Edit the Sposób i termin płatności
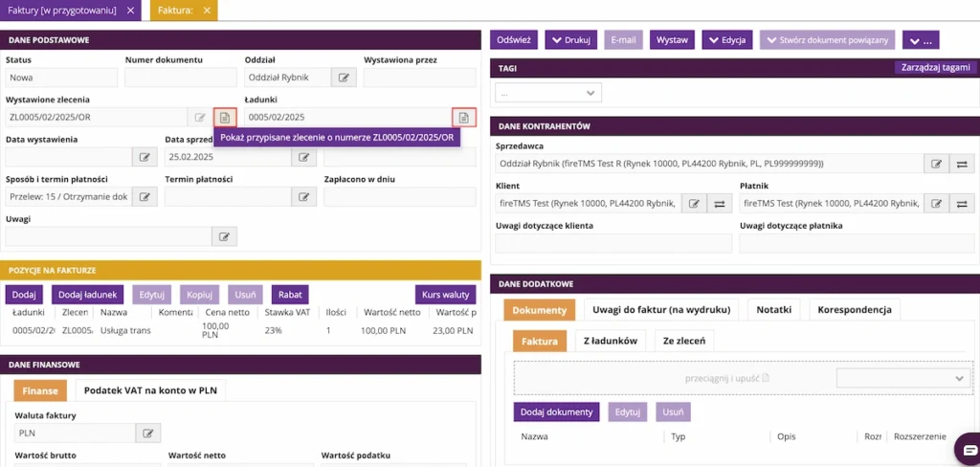This screenshot has width=980, height=467. [145, 197]
